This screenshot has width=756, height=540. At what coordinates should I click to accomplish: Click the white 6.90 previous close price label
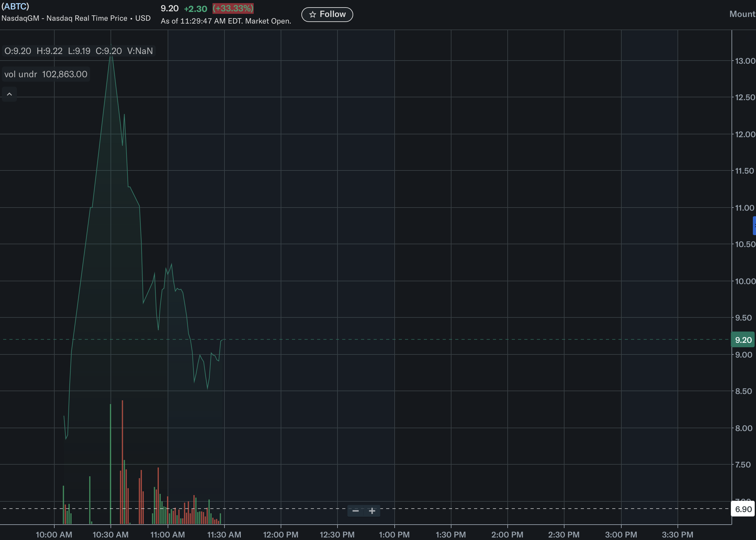click(x=743, y=509)
